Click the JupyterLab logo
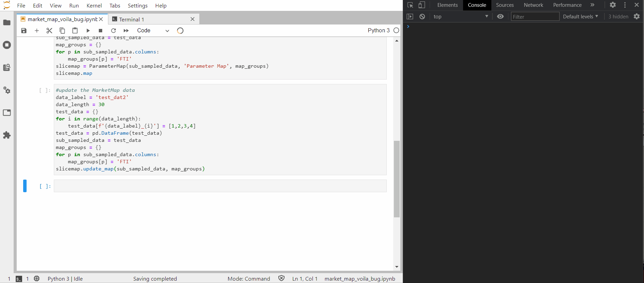644x283 pixels. (7, 5)
